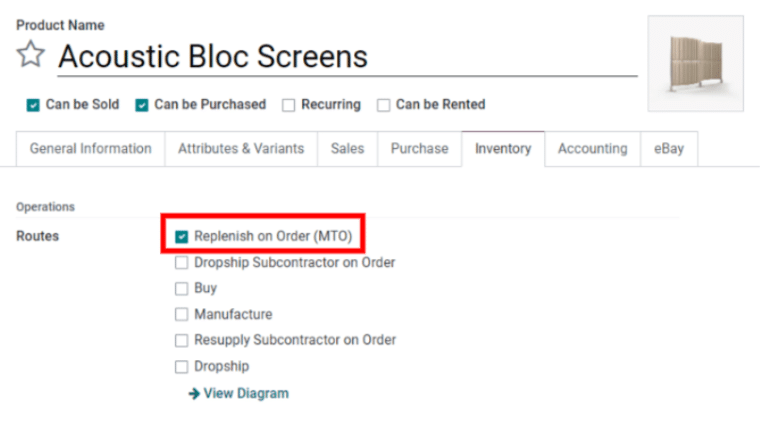Viewport: 760px width, 428px height.
Task: Open the product image thumbnail
Action: click(x=696, y=63)
